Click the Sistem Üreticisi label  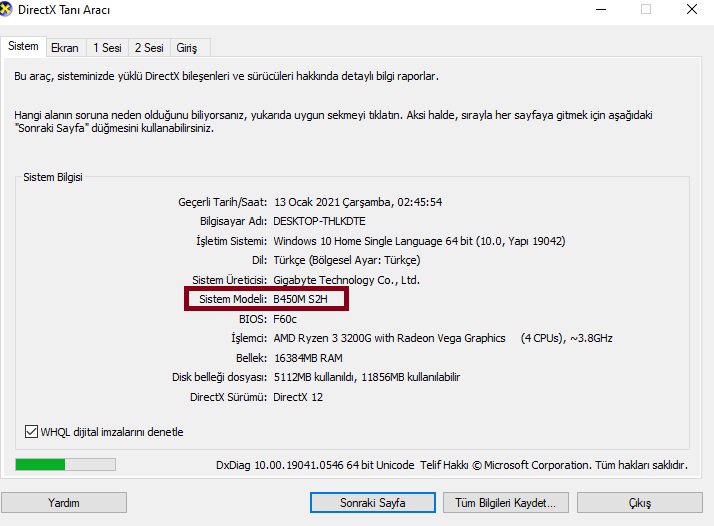click(x=230, y=280)
